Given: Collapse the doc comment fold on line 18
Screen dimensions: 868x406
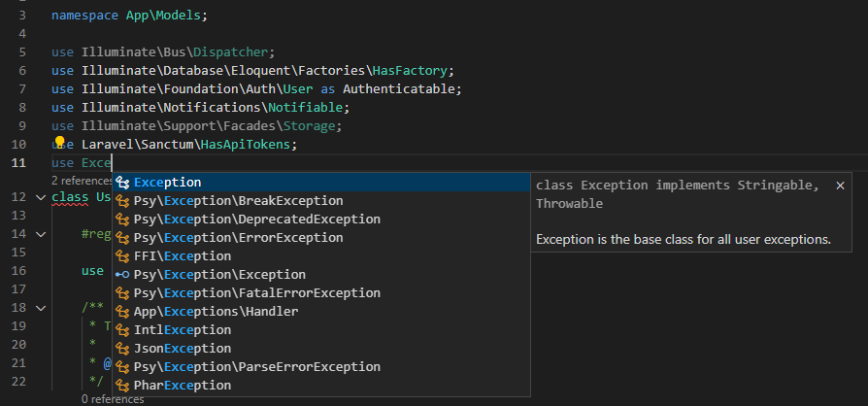Looking at the screenshot, I should click(x=39, y=308).
